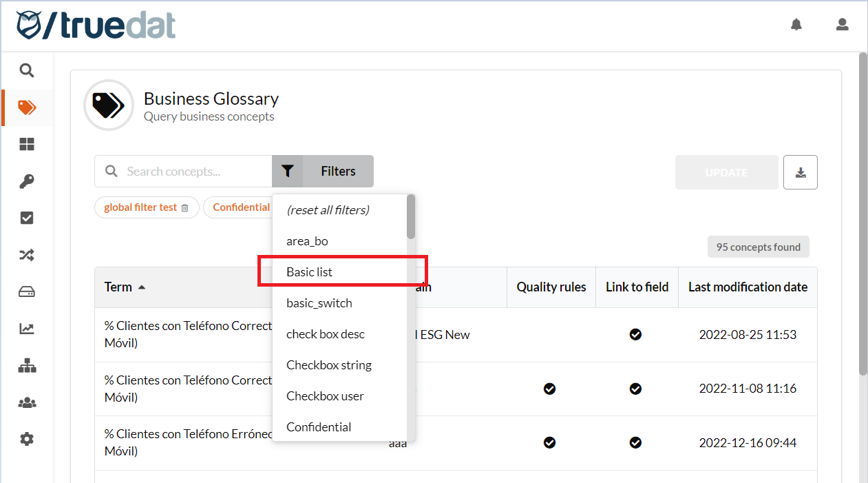Pick basic_switch in the filter list
The width and height of the screenshot is (868, 483).
(x=319, y=303)
